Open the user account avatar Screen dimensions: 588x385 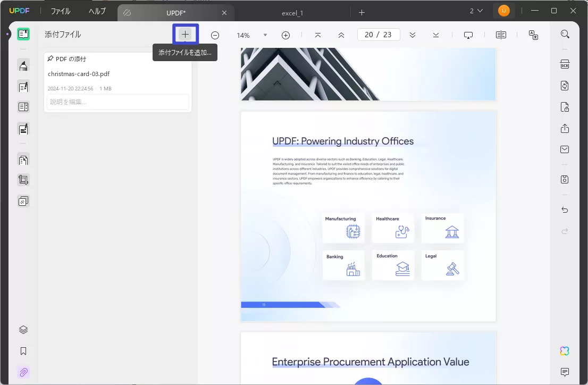point(503,11)
